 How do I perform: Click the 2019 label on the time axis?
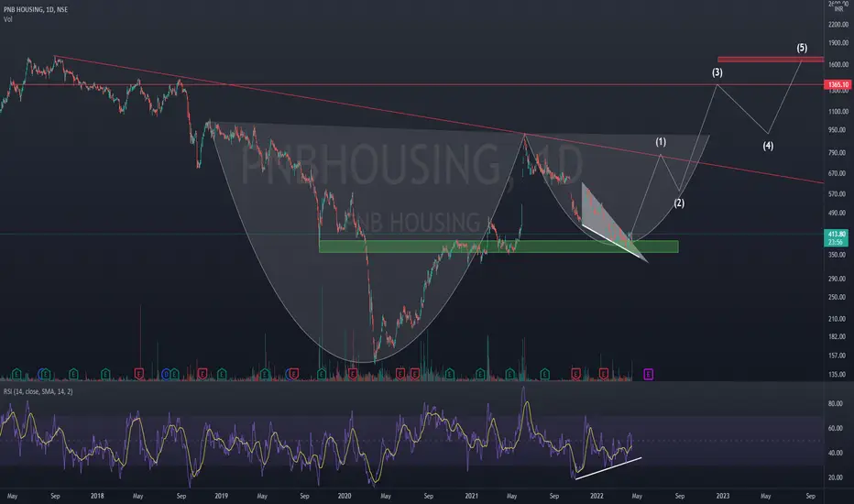pos(221,496)
